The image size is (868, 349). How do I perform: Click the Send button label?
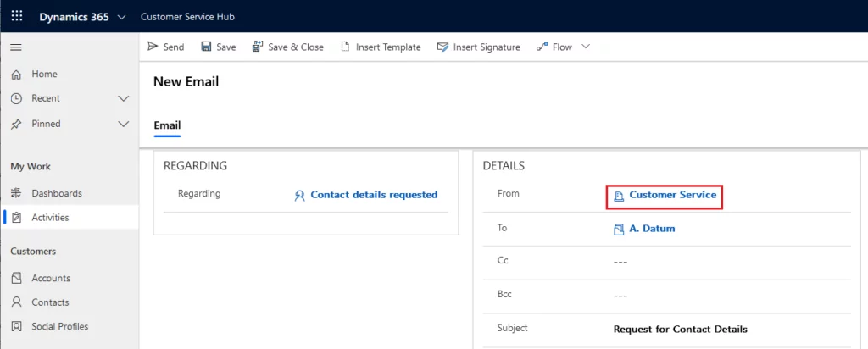(174, 47)
